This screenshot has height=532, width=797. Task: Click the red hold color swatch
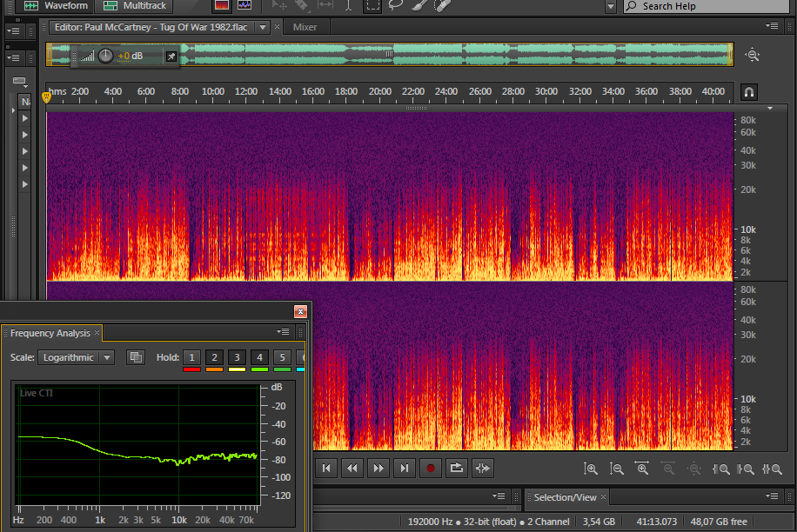click(191, 369)
